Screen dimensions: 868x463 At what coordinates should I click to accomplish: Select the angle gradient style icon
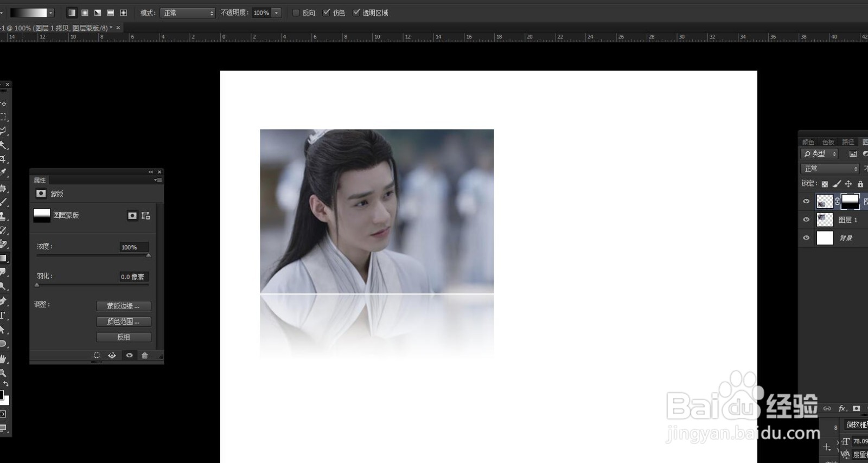[x=98, y=12]
